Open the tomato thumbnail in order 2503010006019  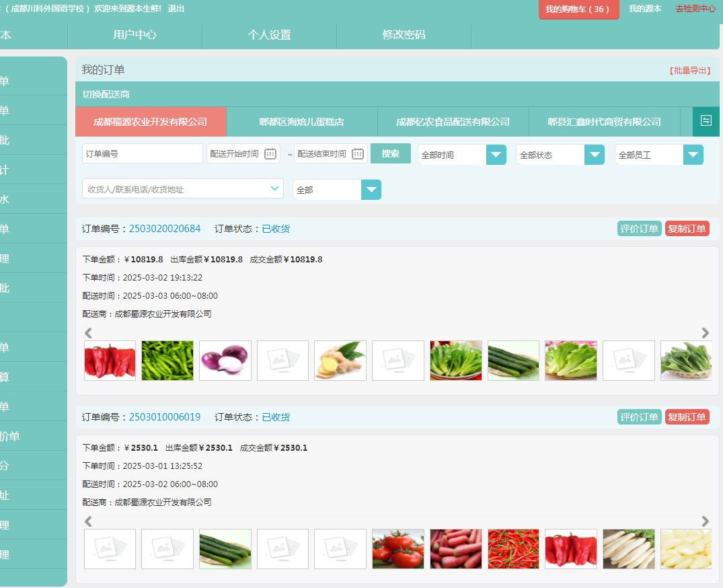coord(398,549)
